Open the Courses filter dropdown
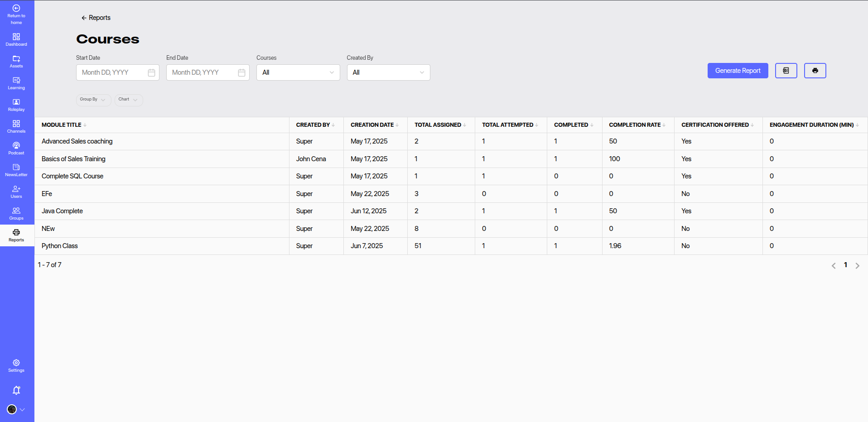Screen dimensions: 868x422 298,72
